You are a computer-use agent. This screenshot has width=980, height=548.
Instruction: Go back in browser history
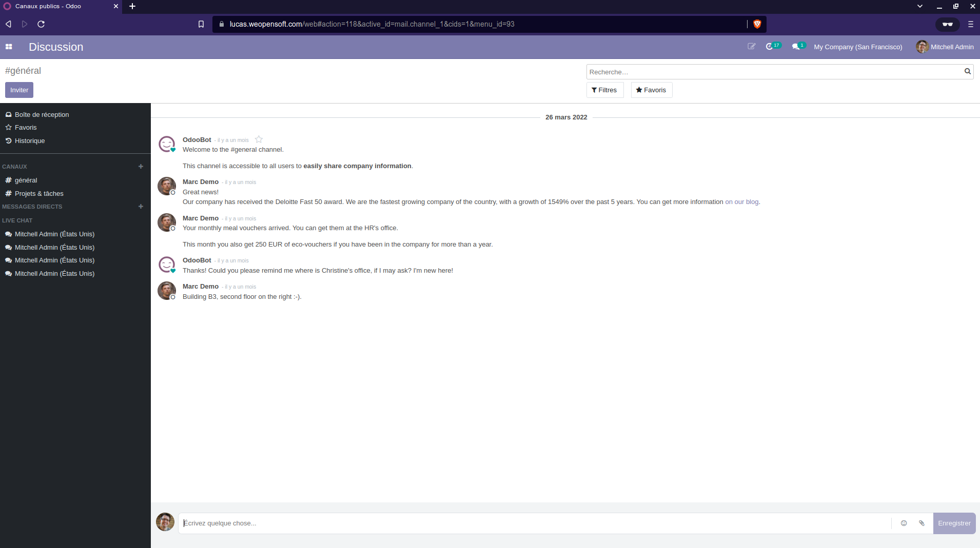point(8,24)
